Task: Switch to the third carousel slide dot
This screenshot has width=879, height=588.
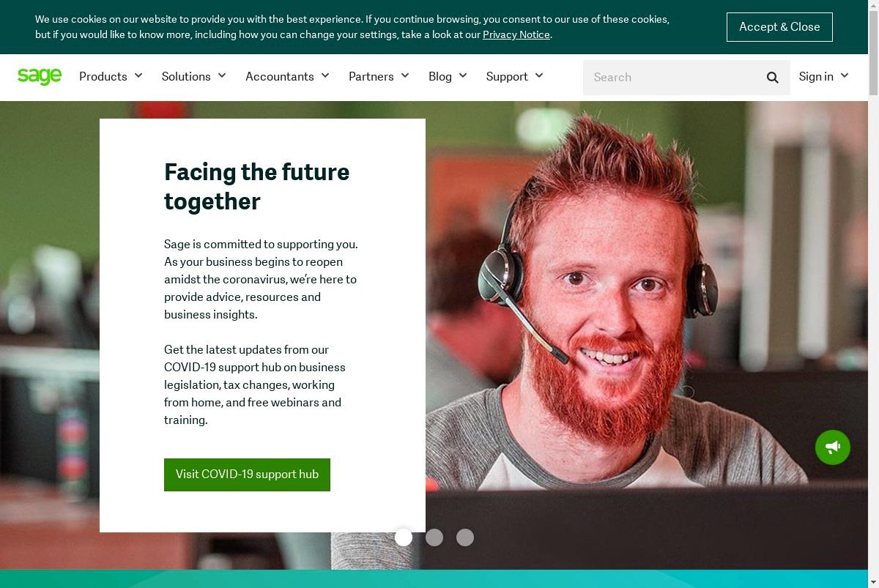Action: 465,537
